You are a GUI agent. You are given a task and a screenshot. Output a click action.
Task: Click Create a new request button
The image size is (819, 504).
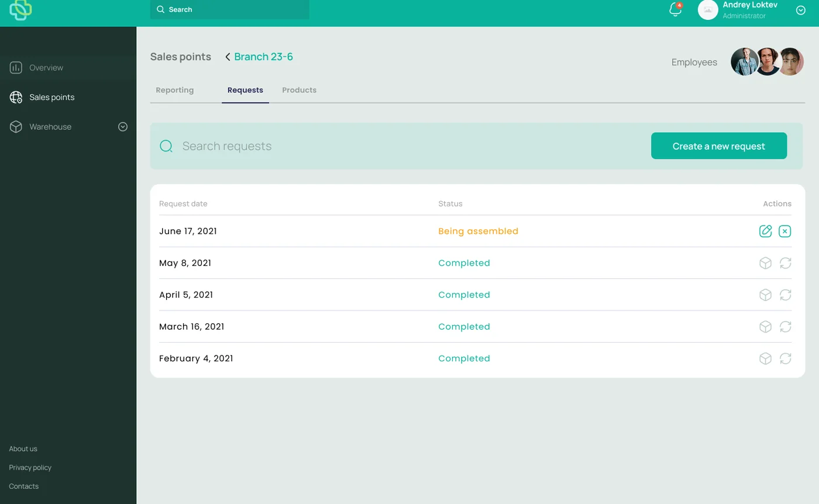tap(719, 146)
